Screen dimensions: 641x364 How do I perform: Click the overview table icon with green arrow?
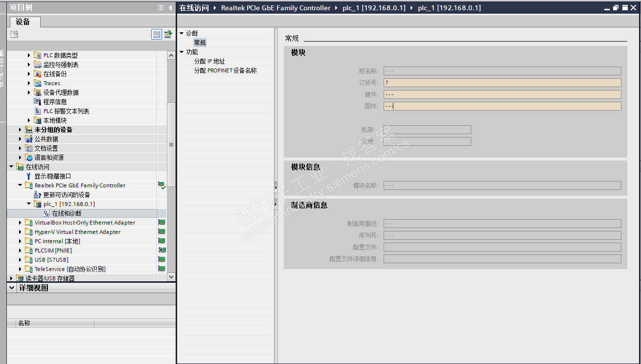point(168,34)
